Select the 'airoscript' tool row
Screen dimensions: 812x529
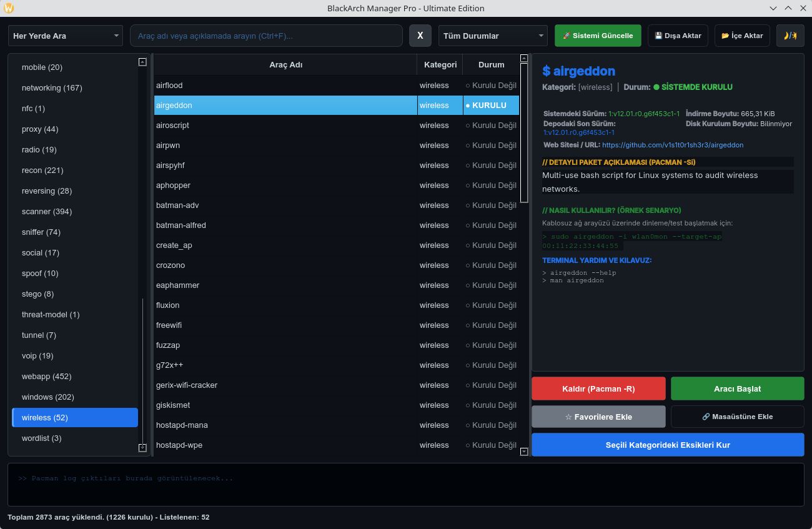tap(337, 126)
